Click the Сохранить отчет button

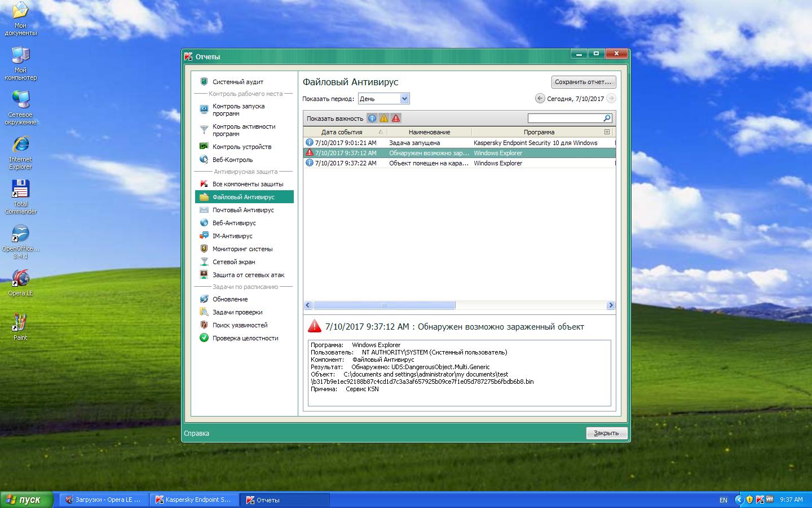pos(583,82)
